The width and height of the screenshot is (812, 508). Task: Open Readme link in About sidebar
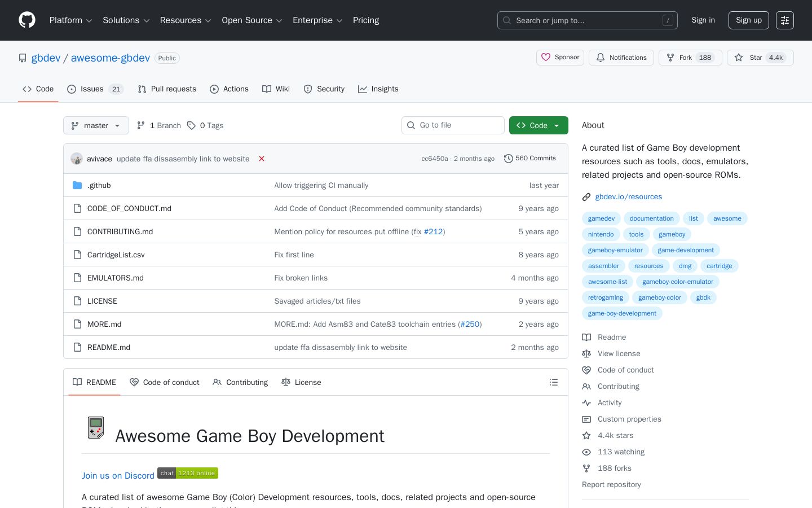pyautogui.click(x=604, y=337)
